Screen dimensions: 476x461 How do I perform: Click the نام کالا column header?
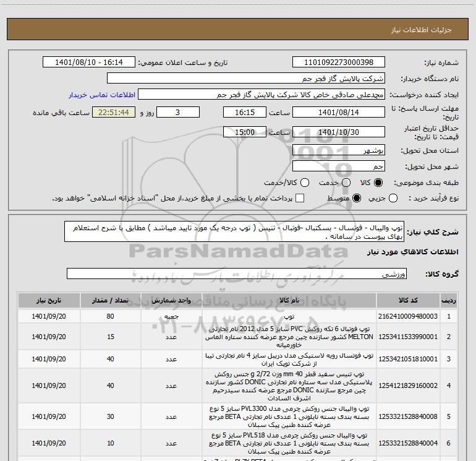point(289,300)
